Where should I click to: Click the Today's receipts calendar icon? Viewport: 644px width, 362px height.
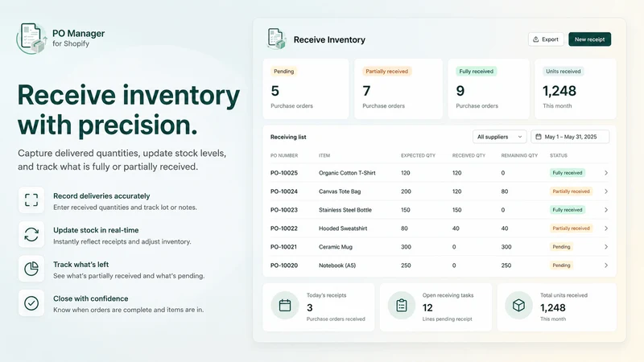tap(285, 306)
